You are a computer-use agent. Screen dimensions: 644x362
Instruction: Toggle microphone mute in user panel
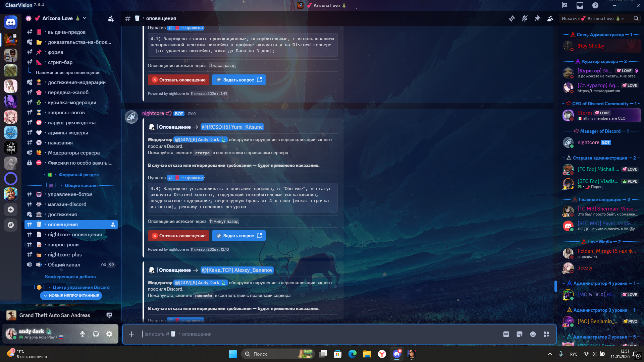83,334
